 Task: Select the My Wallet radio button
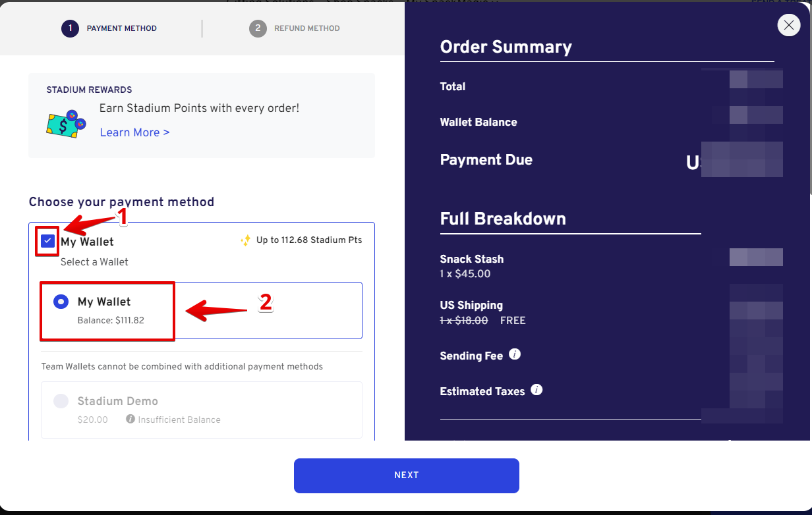61,302
